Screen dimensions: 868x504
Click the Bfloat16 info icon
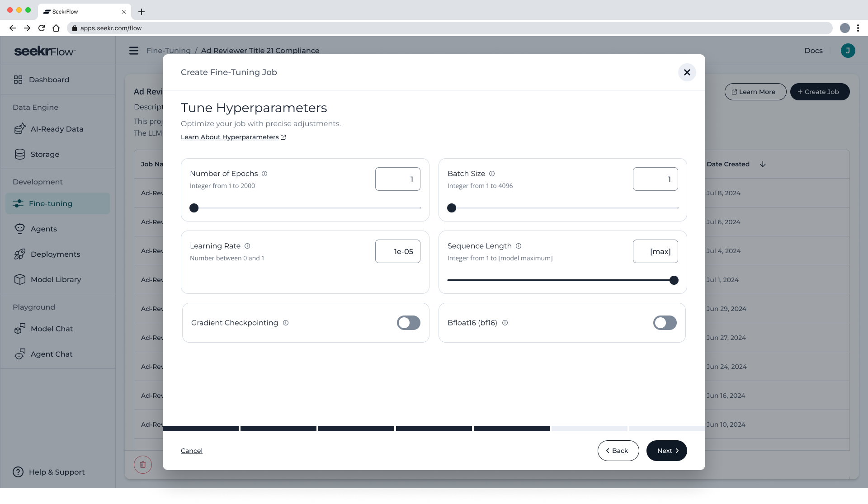[x=505, y=323]
